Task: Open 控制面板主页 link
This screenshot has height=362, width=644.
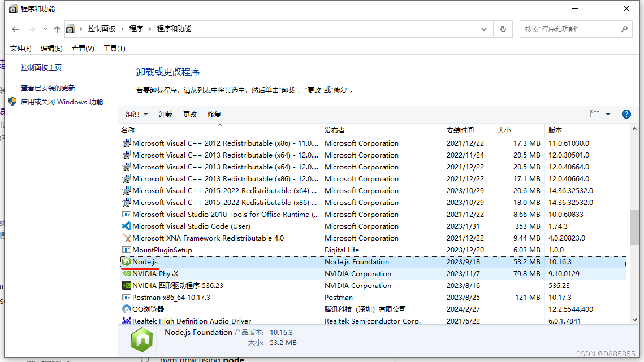Action: tap(41, 68)
